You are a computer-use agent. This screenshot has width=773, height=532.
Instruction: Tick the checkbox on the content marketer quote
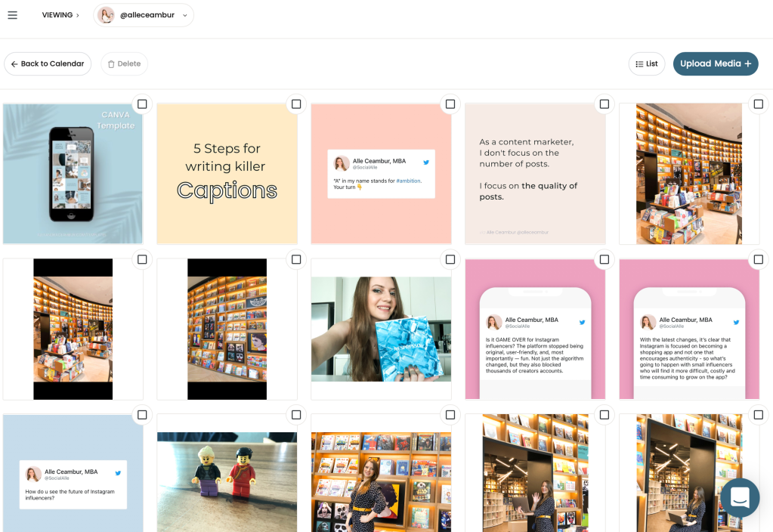point(604,104)
